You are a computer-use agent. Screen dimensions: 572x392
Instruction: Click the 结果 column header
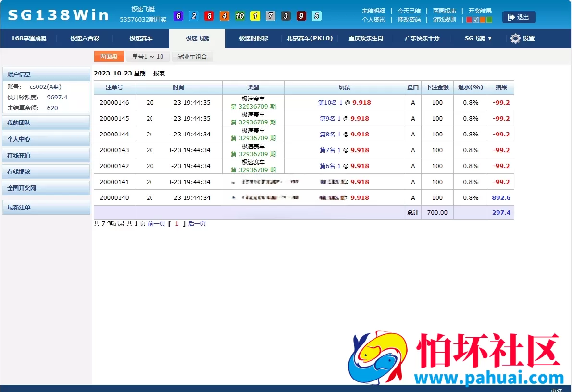pos(501,87)
